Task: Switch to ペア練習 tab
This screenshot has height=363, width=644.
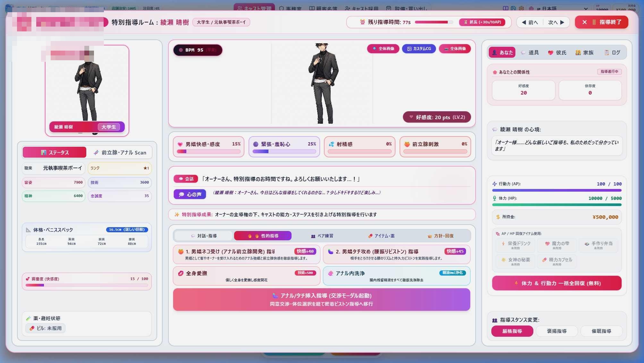Action: click(322, 236)
